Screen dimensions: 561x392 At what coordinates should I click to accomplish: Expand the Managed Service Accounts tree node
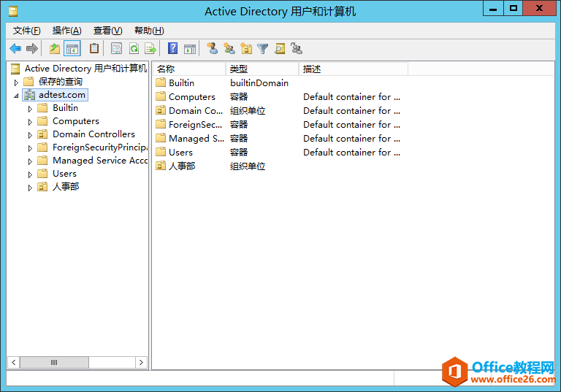point(30,161)
